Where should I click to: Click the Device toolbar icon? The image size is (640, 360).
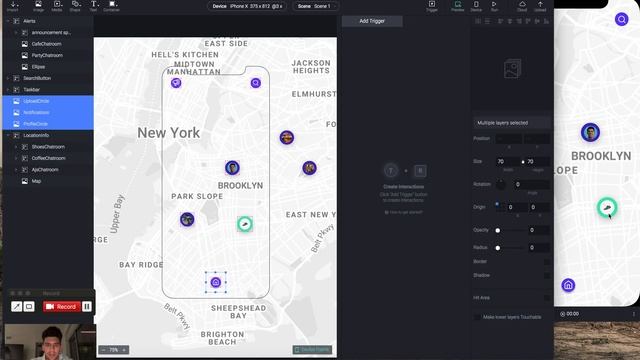[476, 6]
